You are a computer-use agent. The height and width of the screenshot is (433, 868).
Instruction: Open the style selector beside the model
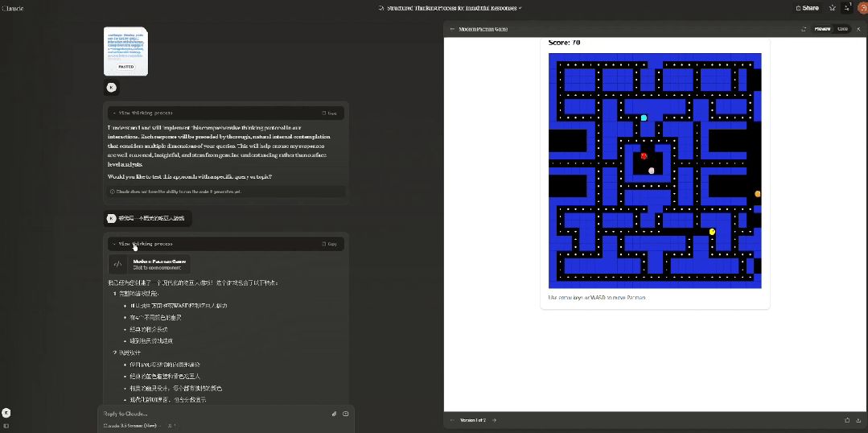[171, 425]
